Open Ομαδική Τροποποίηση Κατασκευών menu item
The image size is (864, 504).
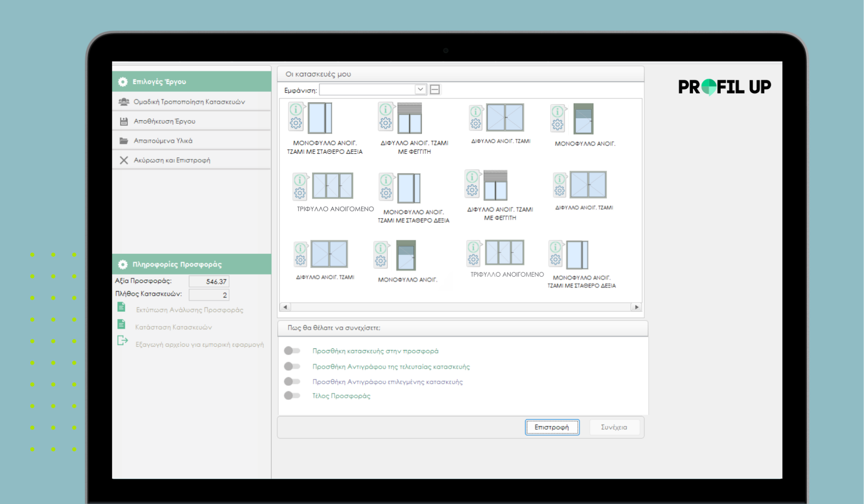coord(189,102)
